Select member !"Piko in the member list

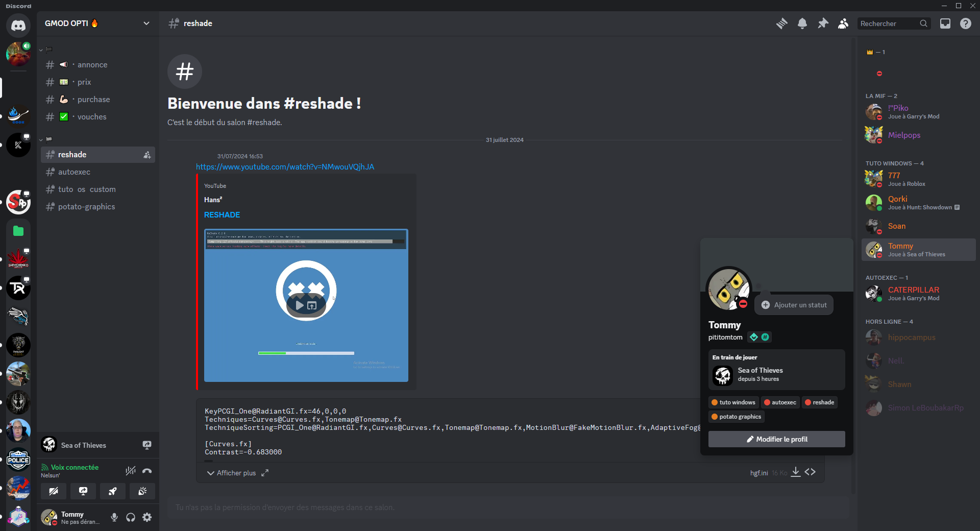point(919,112)
